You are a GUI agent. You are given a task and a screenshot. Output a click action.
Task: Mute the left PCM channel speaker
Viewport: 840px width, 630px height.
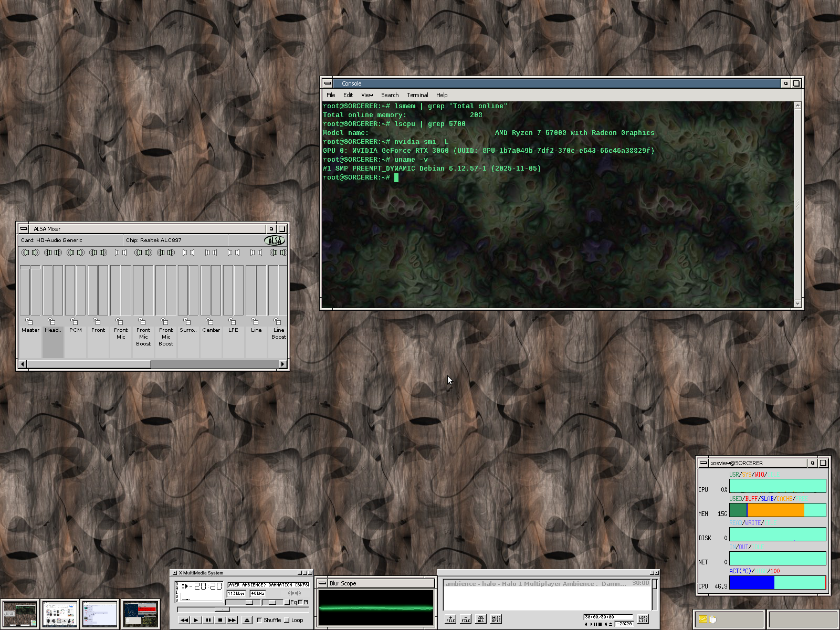pos(70,253)
